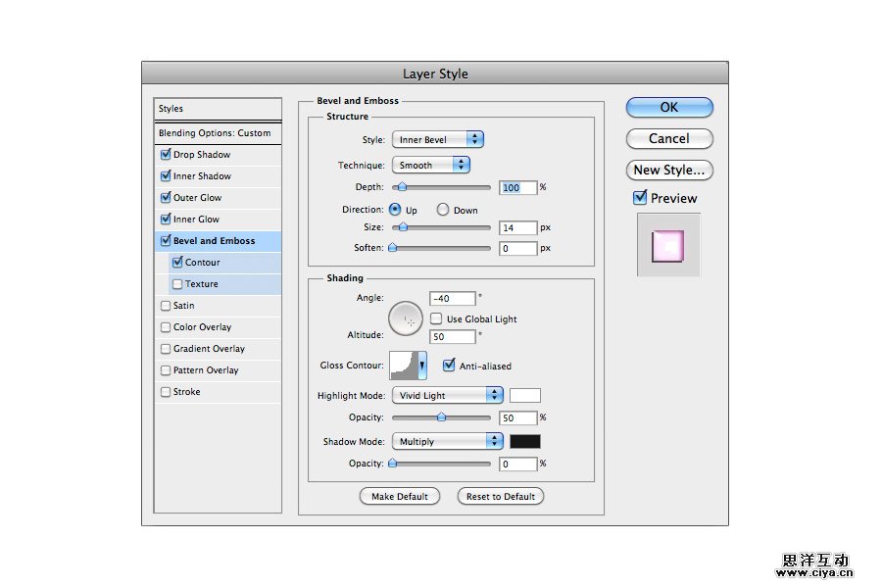Turn on Use Global Light
The width and height of the screenshot is (882, 588).
pos(436,318)
